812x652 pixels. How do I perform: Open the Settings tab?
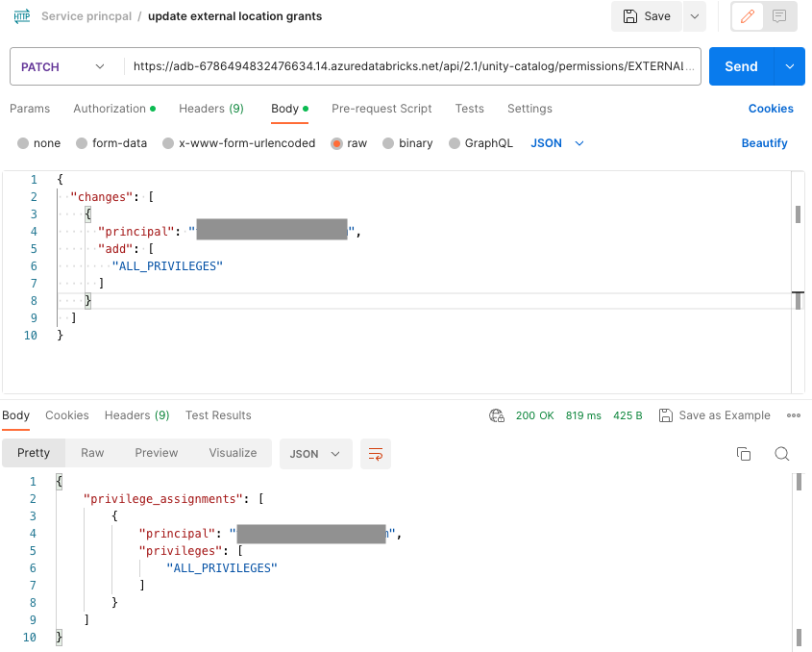pyautogui.click(x=529, y=109)
